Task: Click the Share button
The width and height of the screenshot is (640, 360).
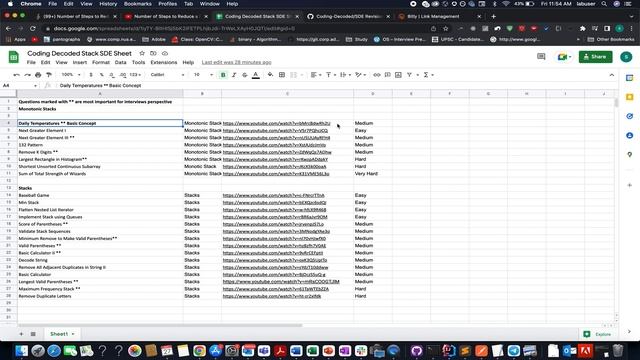Action: pyautogui.click(x=595, y=57)
